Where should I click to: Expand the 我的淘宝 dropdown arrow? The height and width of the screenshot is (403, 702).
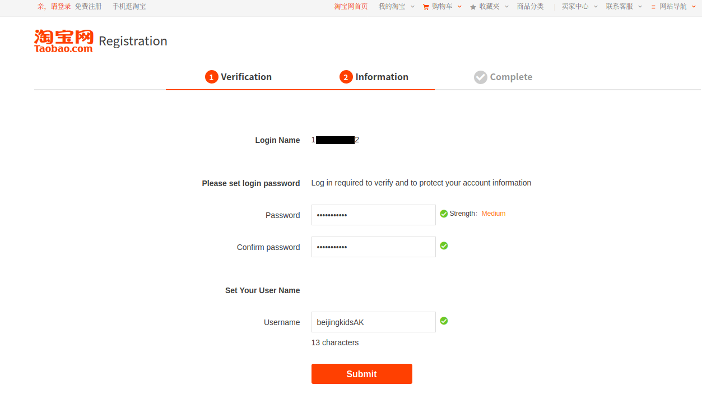point(412,7)
